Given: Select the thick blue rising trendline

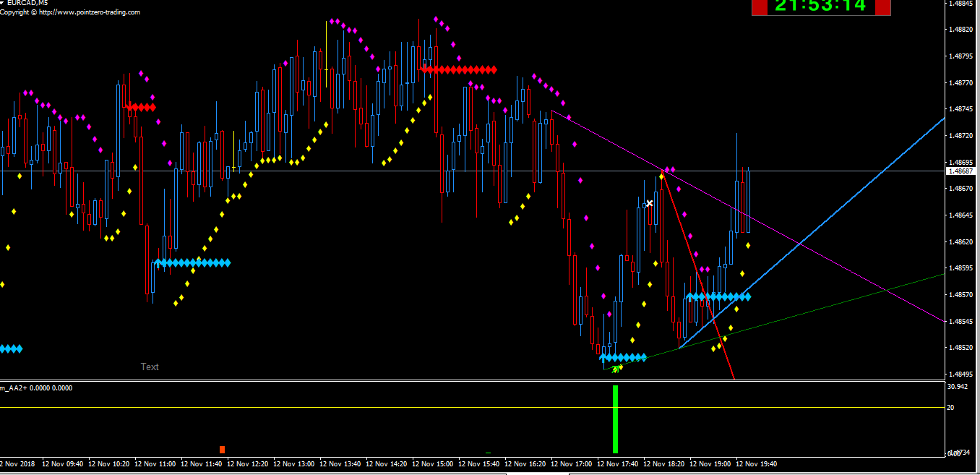Looking at the screenshot, I should 812,234.
